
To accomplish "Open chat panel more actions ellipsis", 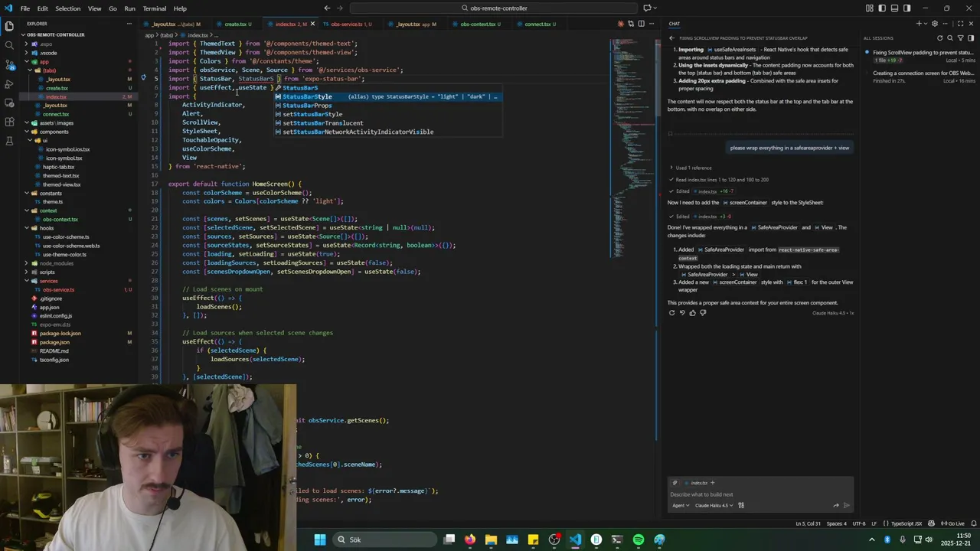I will [x=947, y=24].
